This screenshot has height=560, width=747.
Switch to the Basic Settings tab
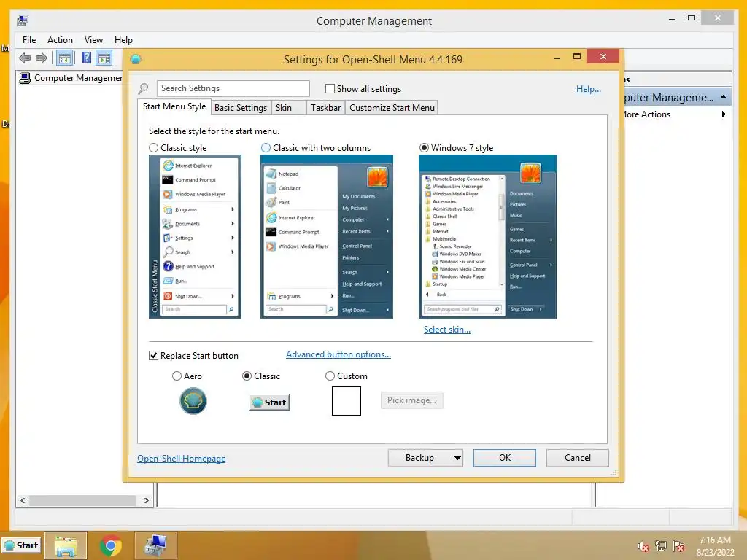click(x=241, y=108)
